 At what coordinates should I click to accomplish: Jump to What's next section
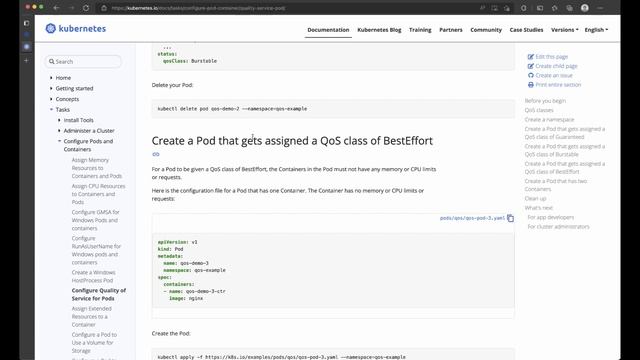pos(538,208)
